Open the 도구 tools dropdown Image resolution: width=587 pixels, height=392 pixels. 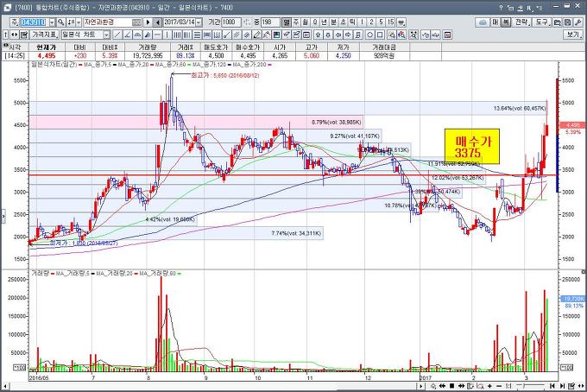[542, 22]
